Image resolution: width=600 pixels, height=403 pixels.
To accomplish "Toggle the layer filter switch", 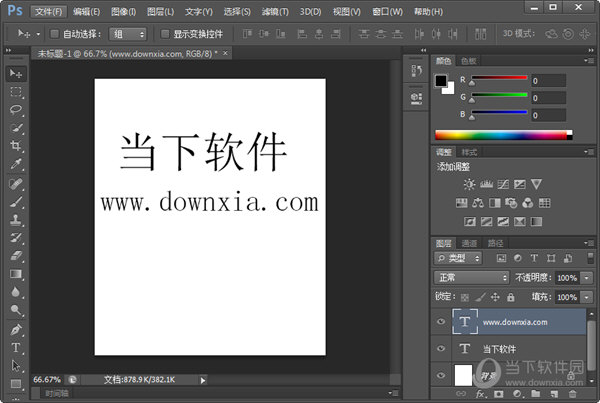I will 590,258.
